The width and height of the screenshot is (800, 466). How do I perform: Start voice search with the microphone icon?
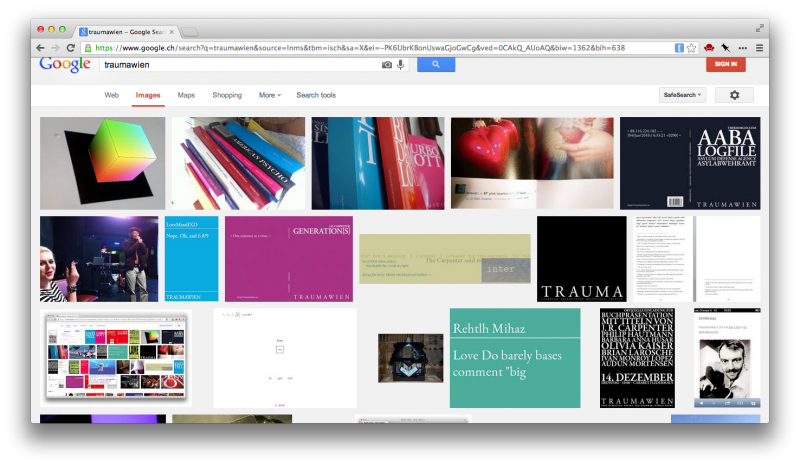[401, 65]
